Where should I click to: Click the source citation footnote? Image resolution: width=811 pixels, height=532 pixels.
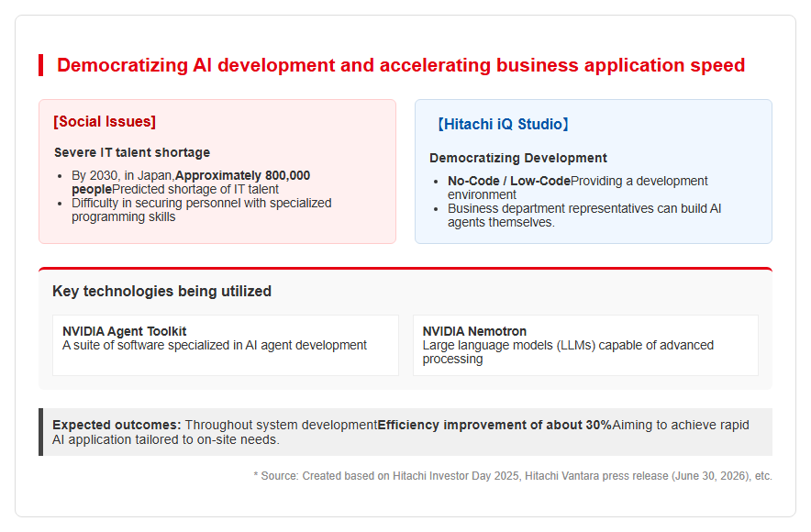click(x=513, y=476)
